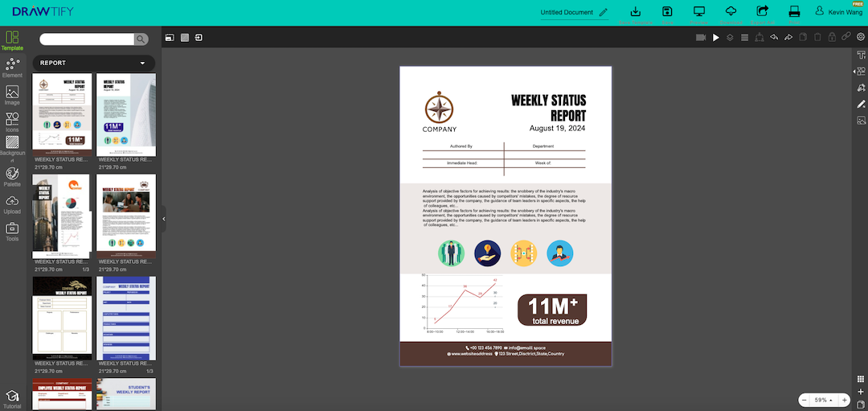Open the Element sidebar tab
The image size is (868, 411).
[12, 68]
